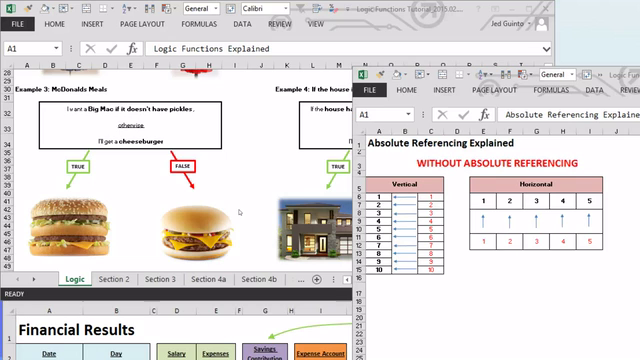Screen dimensions: 640x360
Task: Open the Borders dropdown arrow in the Logic Functions window
Action: point(112,8)
